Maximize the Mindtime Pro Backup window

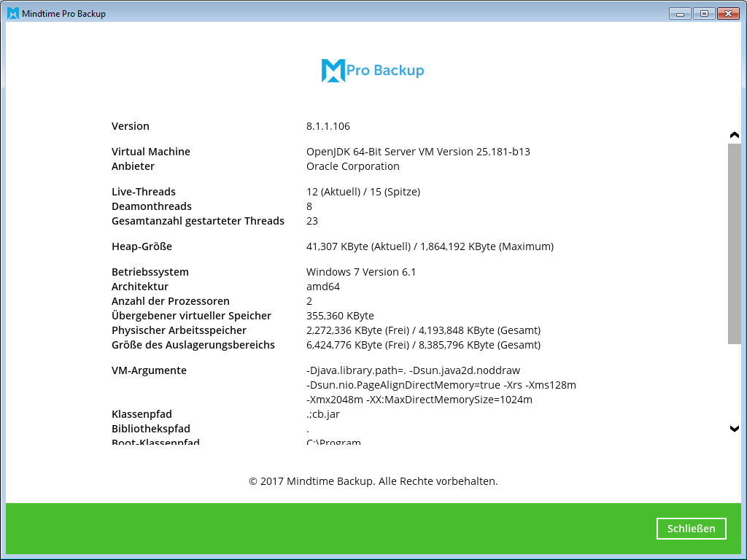pos(704,14)
